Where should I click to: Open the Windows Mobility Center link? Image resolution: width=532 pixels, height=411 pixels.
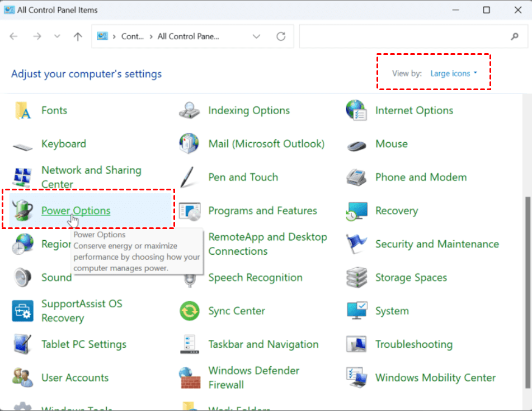click(435, 377)
